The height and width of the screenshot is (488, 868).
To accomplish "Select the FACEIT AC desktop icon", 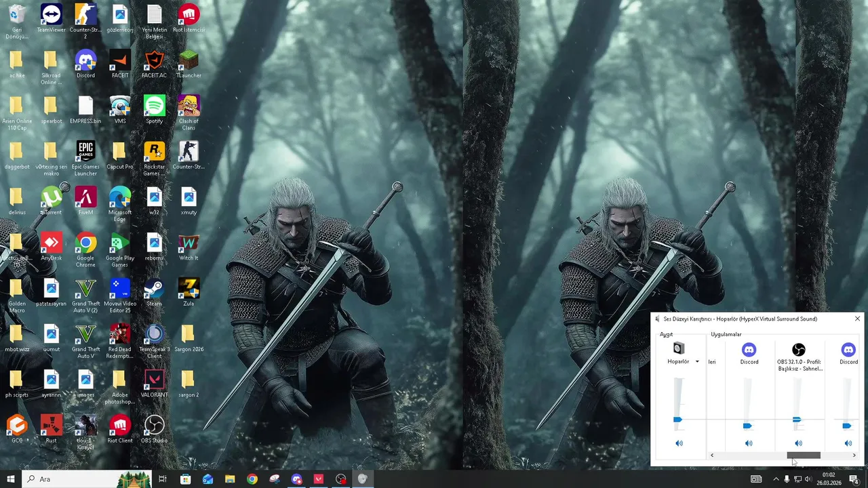I will [x=154, y=64].
